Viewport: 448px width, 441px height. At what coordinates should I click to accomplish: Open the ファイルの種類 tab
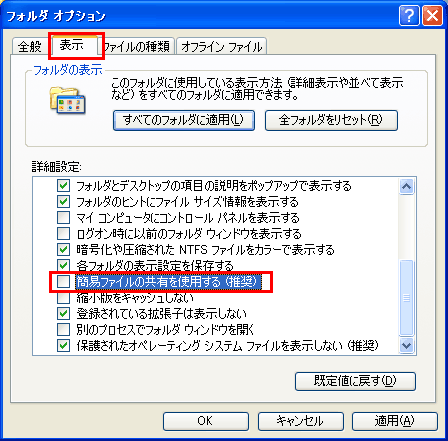click(x=137, y=46)
